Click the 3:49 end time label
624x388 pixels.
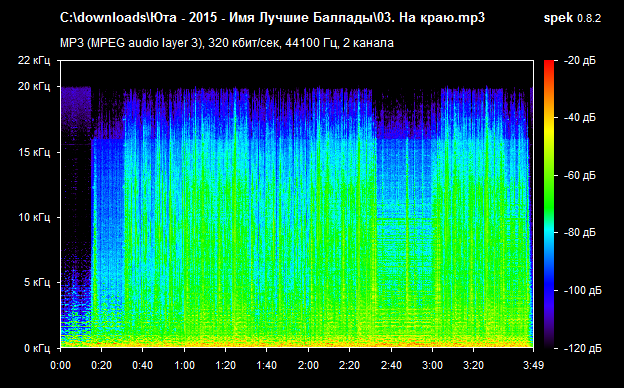pyautogui.click(x=533, y=365)
